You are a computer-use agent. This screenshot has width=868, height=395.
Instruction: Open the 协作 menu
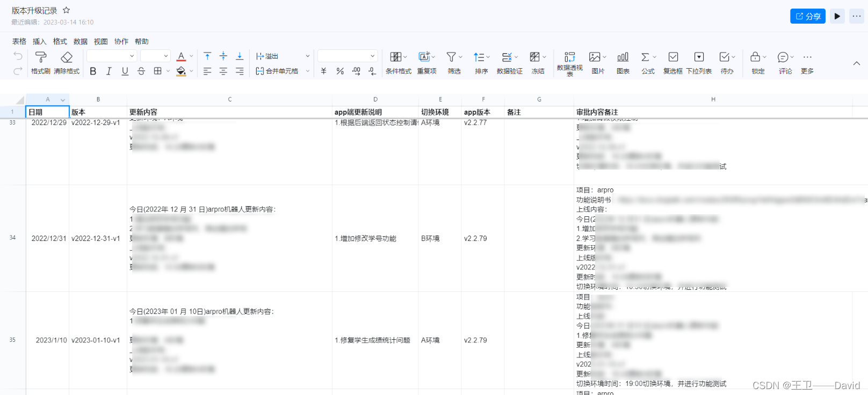pyautogui.click(x=121, y=41)
